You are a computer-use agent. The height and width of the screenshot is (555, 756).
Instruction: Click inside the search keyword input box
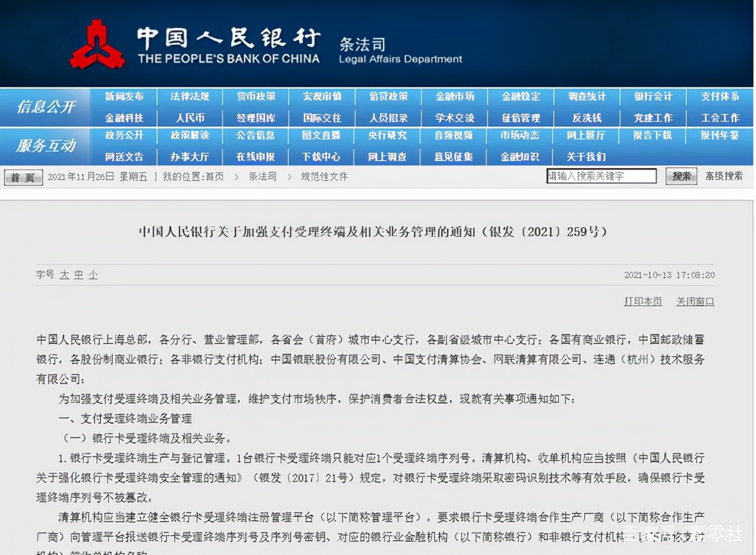tap(601, 175)
